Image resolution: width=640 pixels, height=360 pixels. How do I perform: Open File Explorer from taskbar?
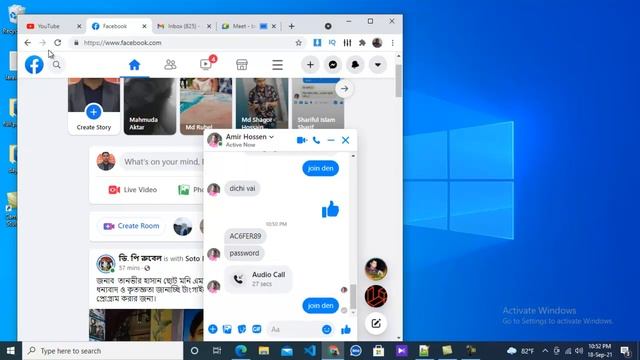(x=264, y=351)
